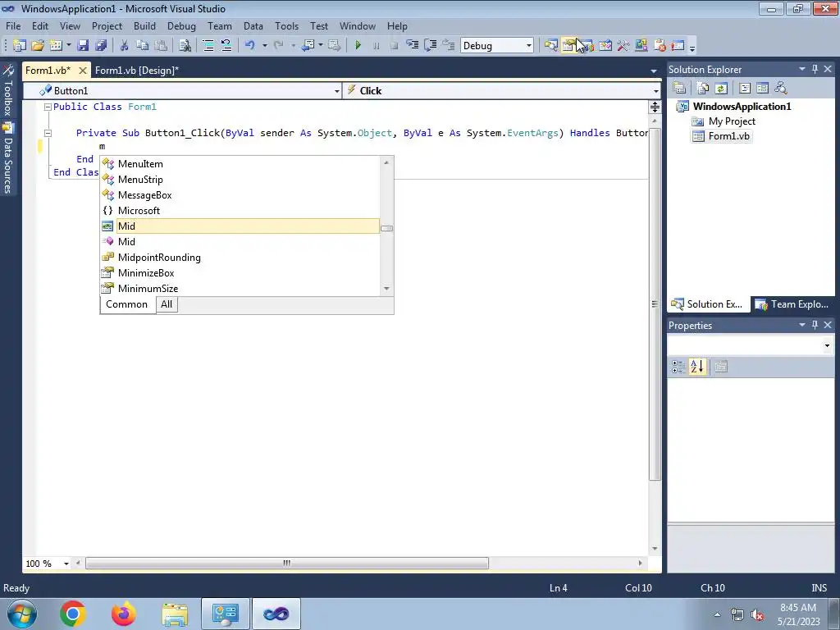Click the Navigate Backward icon
Image resolution: width=840 pixels, height=630 pixels.
coord(308,46)
